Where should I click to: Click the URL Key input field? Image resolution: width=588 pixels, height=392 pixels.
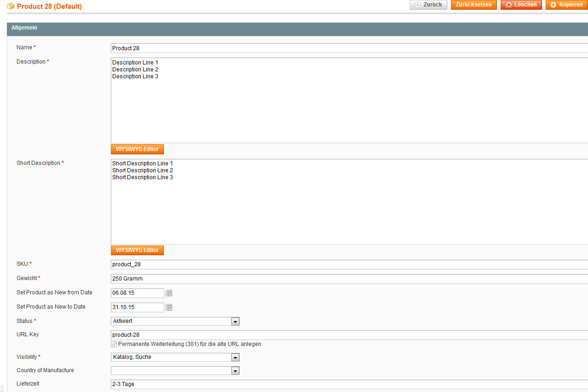pos(349,335)
